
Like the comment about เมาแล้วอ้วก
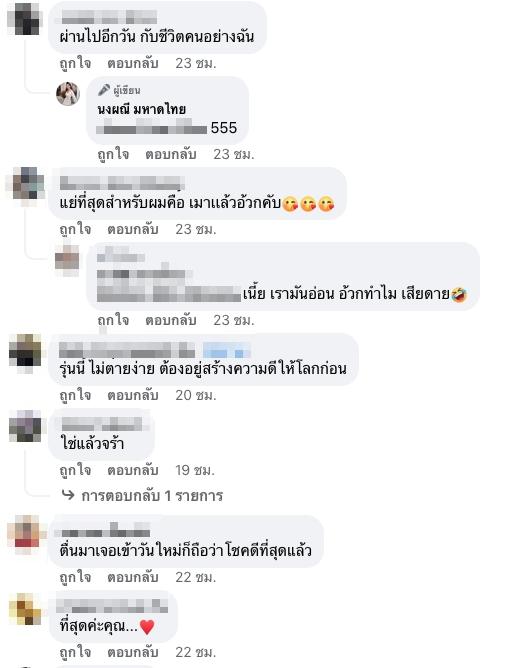coord(75,230)
